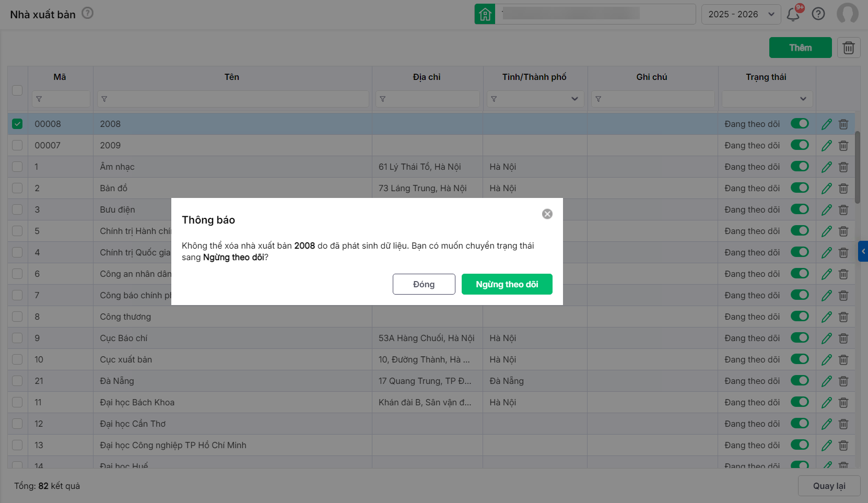This screenshot has height=503, width=868.
Task: Uncheck the checkbox for row 00008
Action: point(17,124)
